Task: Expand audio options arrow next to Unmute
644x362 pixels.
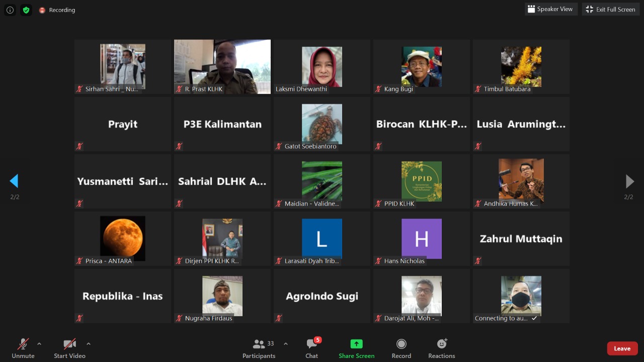Action: coord(39,344)
